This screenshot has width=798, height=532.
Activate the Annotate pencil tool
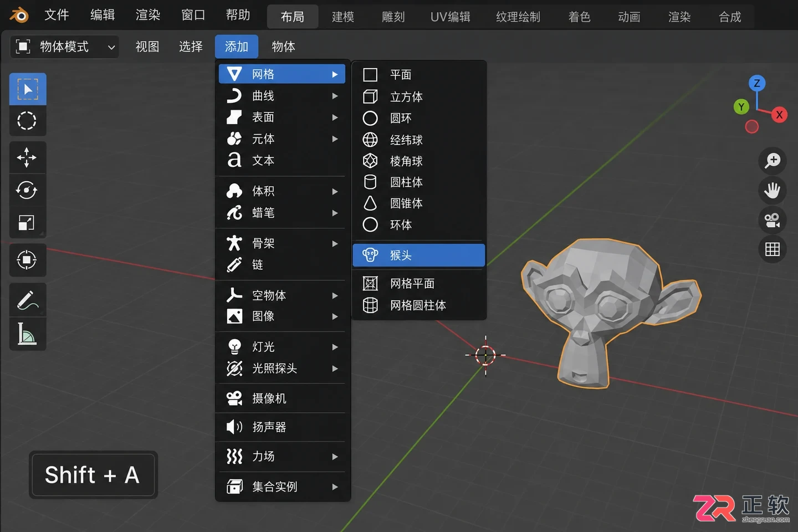[x=28, y=300]
